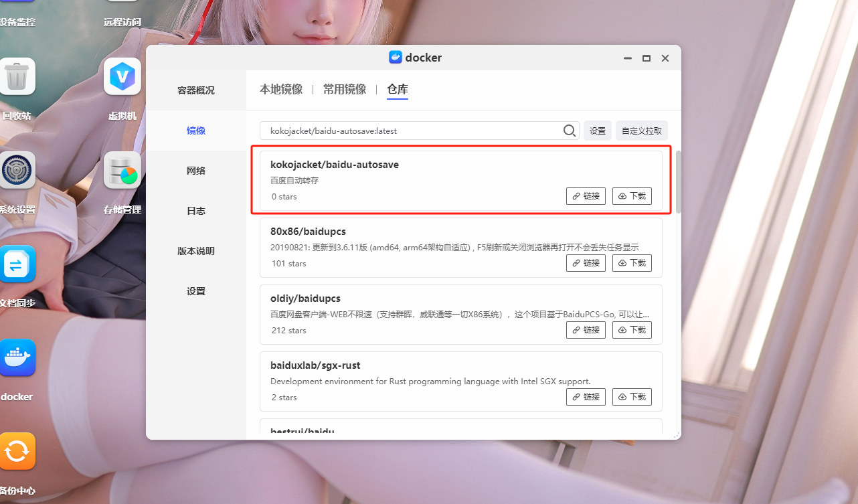Close the docker window
This screenshot has height=504, width=858.
[x=665, y=58]
